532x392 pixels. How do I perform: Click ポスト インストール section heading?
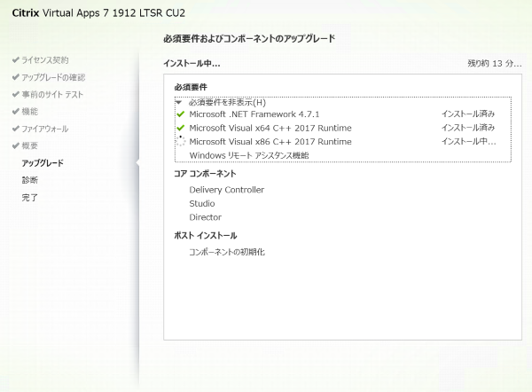point(206,235)
